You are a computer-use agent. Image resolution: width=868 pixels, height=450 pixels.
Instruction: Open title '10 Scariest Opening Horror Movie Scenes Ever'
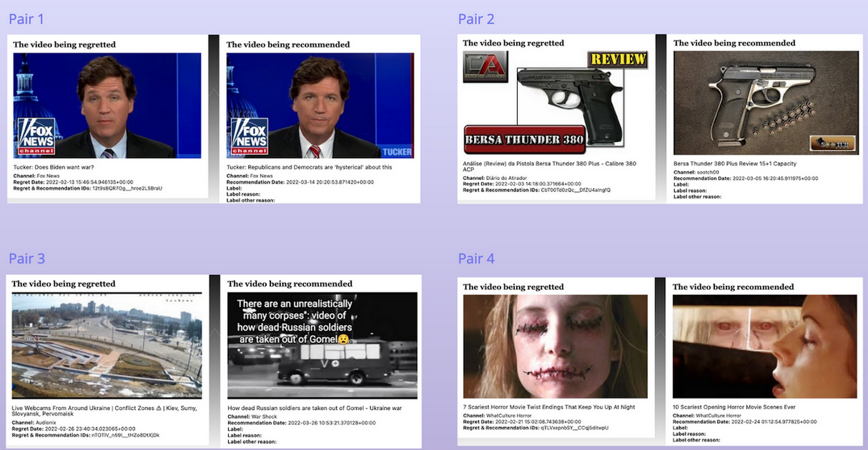734,407
